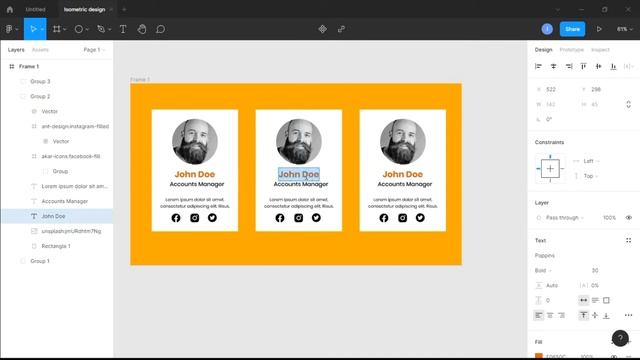The height and width of the screenshot is (360, 640).
Task: Select the Text tool
Action: tap(123, 29)
